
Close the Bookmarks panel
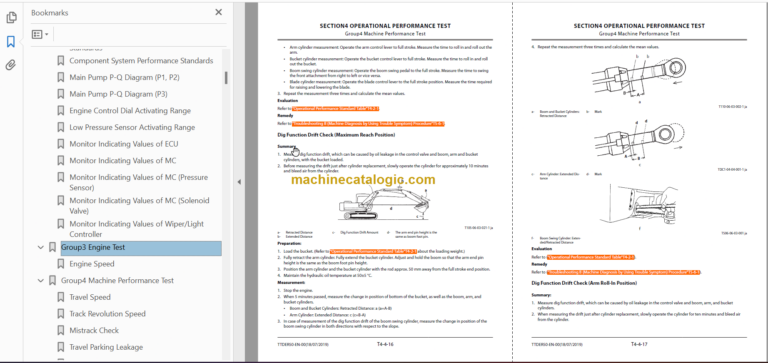tap(218, 12)
